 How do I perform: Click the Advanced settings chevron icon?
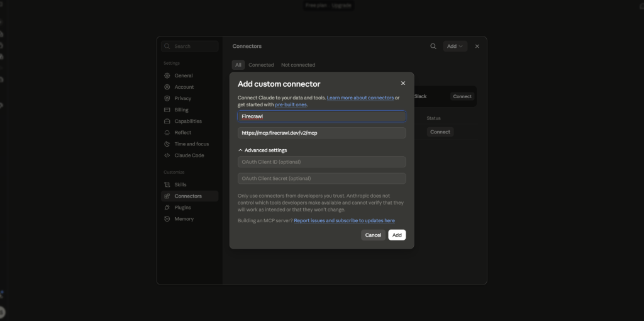(241, 150)
